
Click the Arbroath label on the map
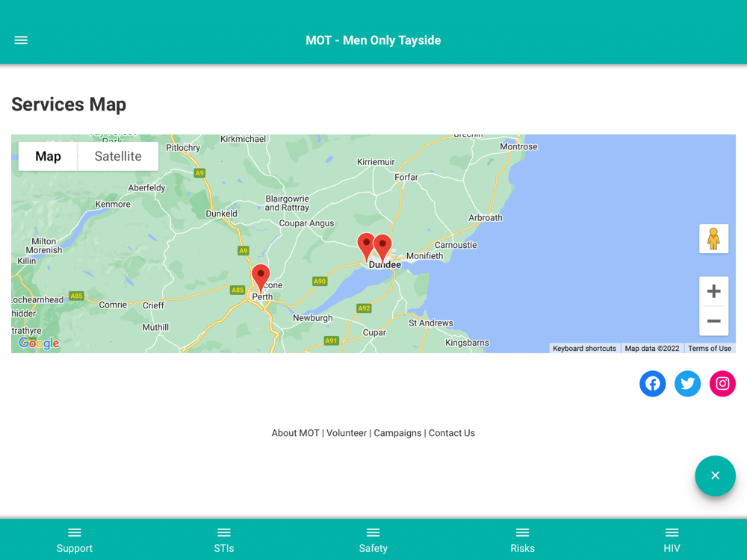pos(486,217)
